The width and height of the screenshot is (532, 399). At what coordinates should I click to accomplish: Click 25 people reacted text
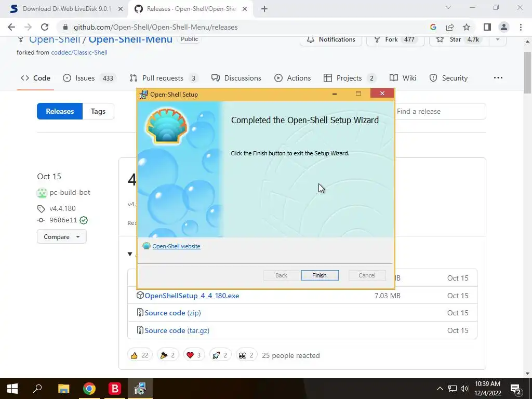(x=291, y=355)
